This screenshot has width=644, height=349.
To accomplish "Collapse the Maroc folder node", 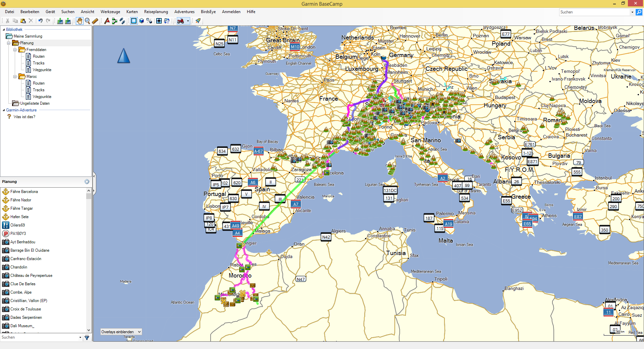I will pos(15,77).
